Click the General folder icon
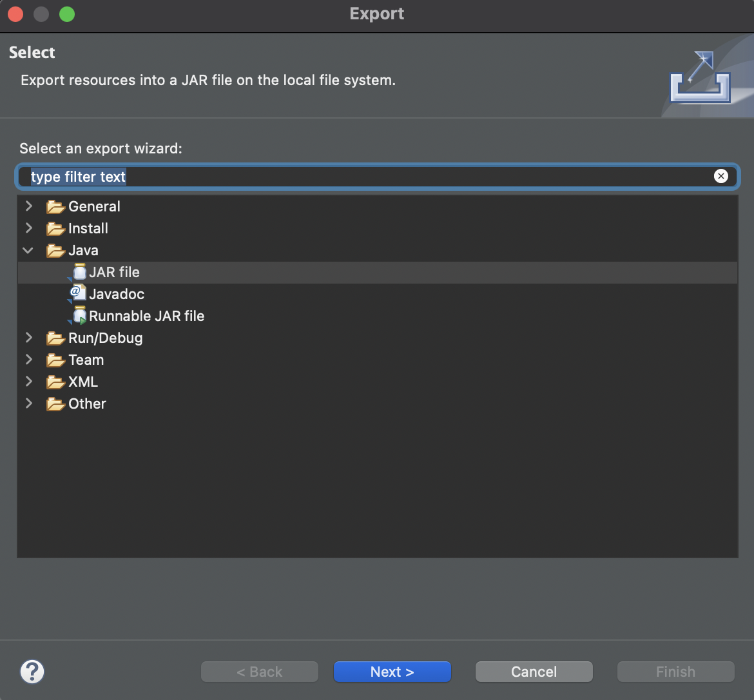 (56, 207)
